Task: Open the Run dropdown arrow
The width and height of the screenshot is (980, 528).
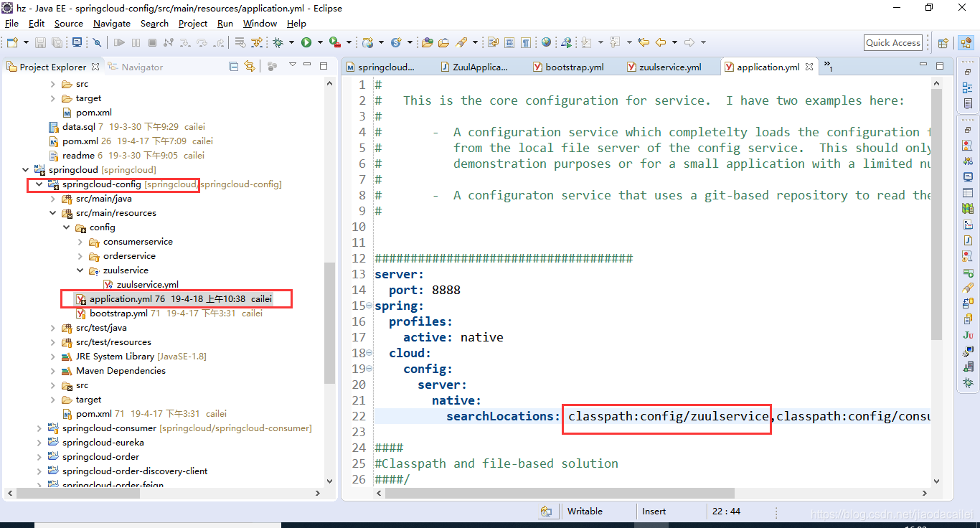Action: click(x=320, y=43)
